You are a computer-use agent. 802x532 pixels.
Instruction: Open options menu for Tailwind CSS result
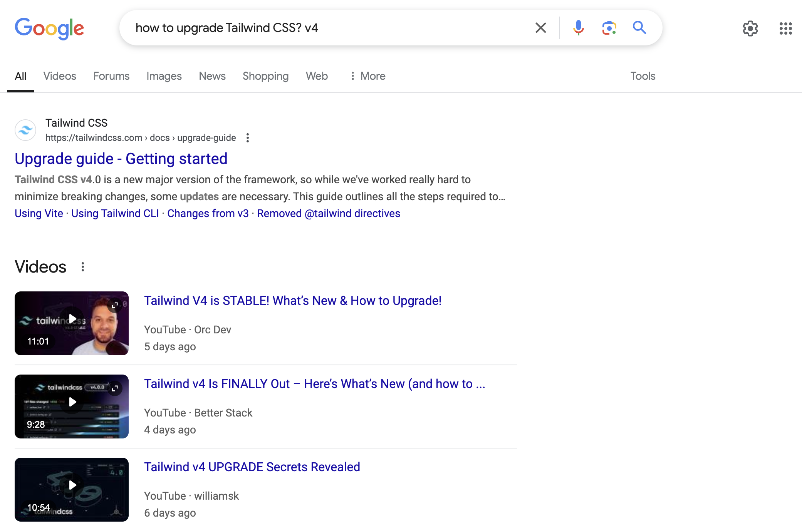click(x=248, y=138)
